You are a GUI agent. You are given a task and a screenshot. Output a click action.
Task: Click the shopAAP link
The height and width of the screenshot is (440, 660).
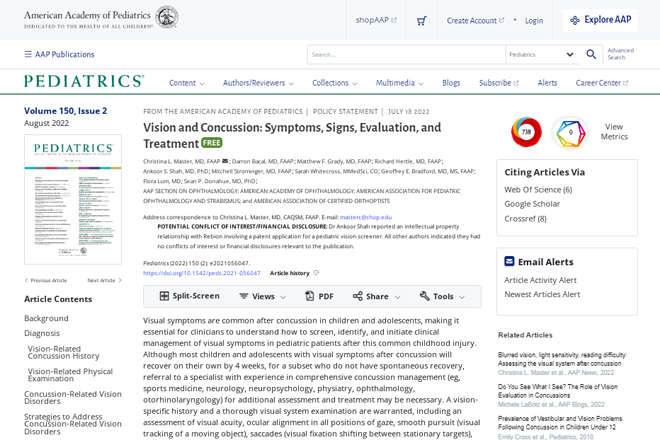click(376, 20)
